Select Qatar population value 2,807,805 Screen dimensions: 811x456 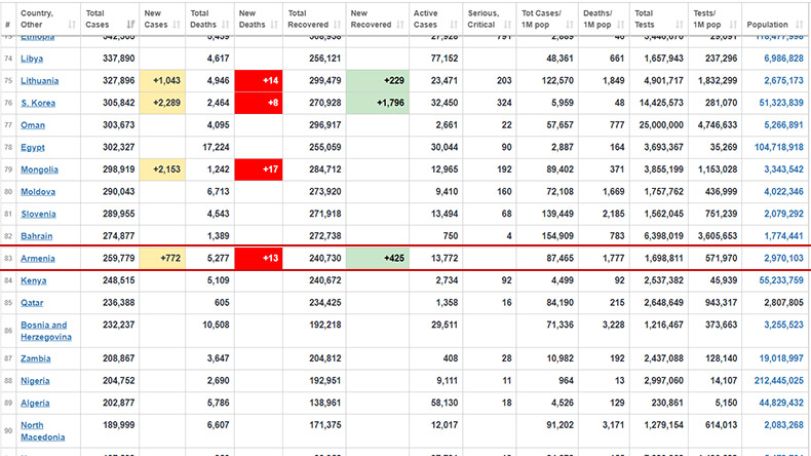point(784,303)
